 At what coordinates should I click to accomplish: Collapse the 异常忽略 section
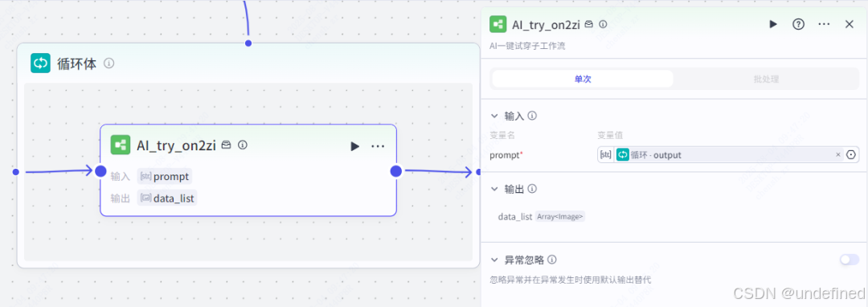click(x=494, y=260)
